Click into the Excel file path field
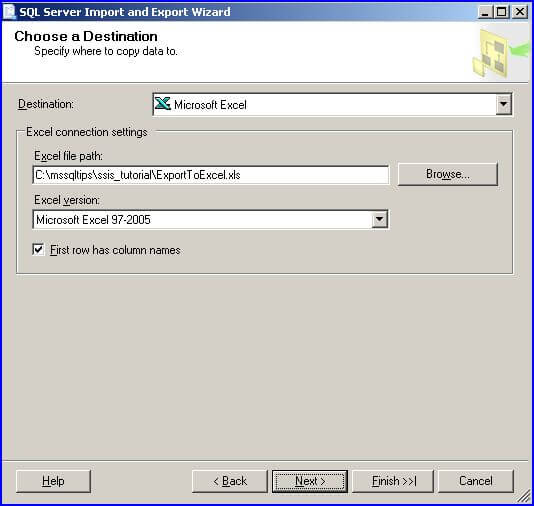The height and width of the screenshot is (506, 534). point(210,175)
